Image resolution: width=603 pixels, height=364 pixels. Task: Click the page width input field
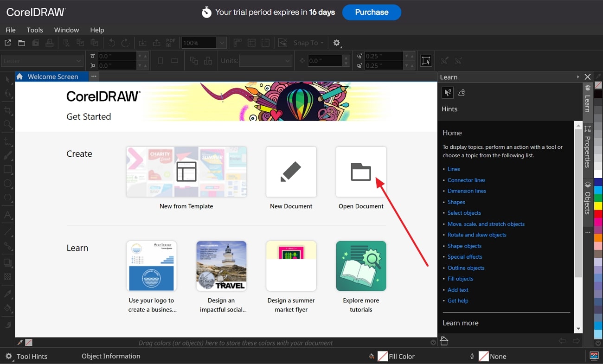(117, 56)
